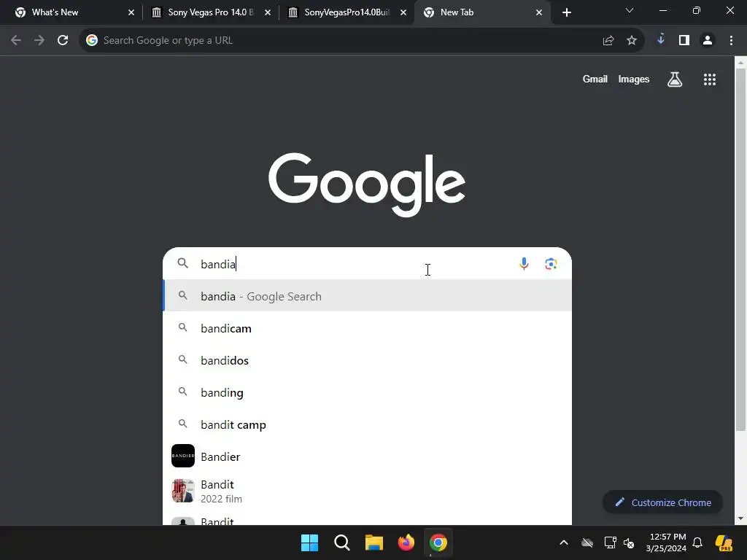Open the Windows Start menu
The height and width of the screenshot is (560, 747).
click(x=309, y=542)
